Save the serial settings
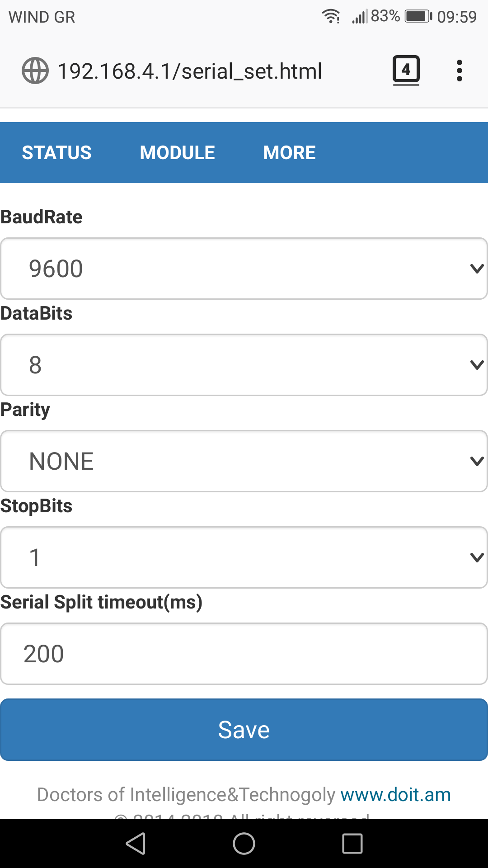Viewport: 488px width, 868px height. click(244, 730)
